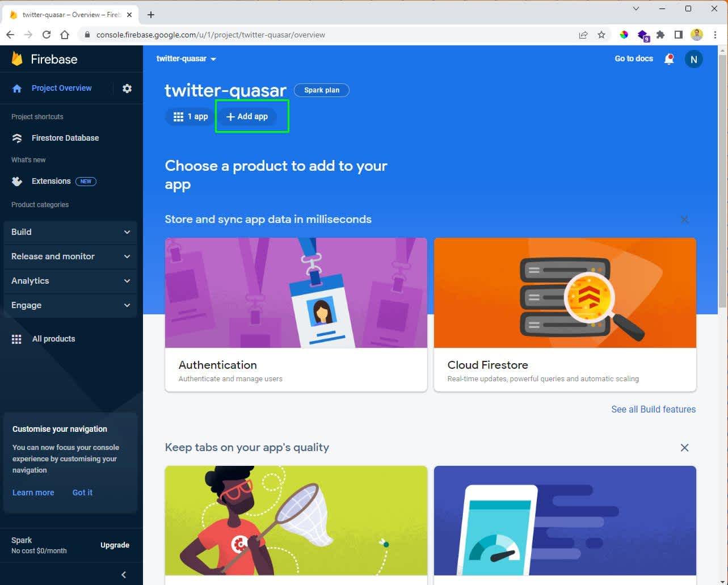This screenshot has width=728, height=585.
Task: Open the browser extensions puzzle icon
Action: pyautogui.click(x=660, y=35)
